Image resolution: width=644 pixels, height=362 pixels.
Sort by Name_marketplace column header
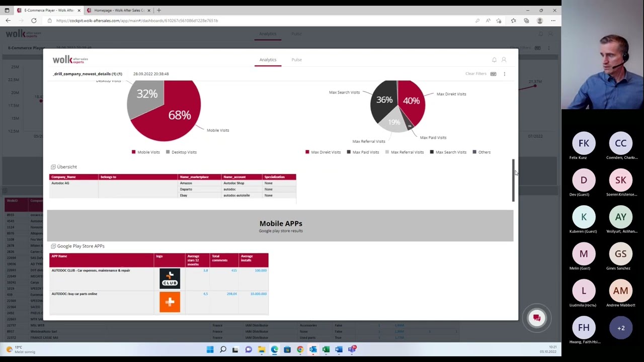[200, 177]
